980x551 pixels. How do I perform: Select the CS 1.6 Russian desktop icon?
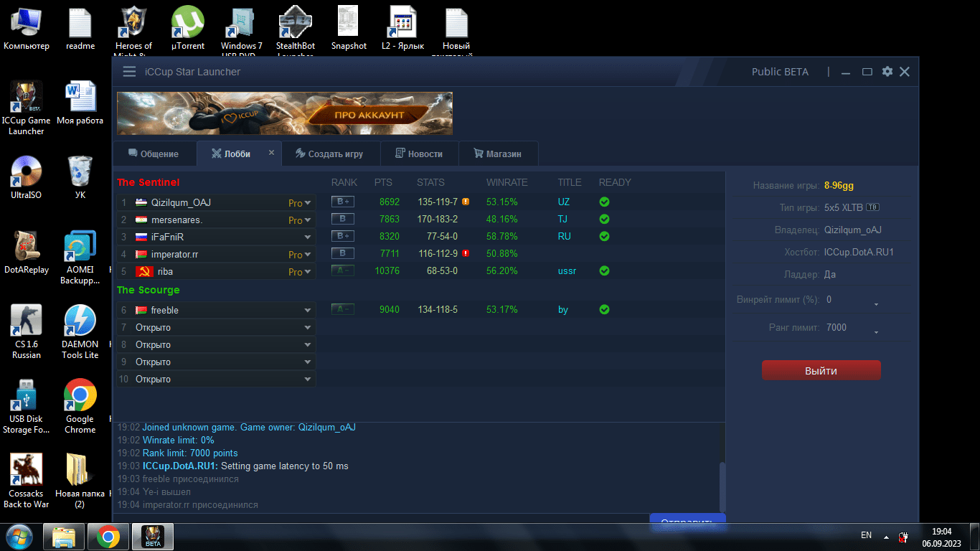click(x=27, y=332)
